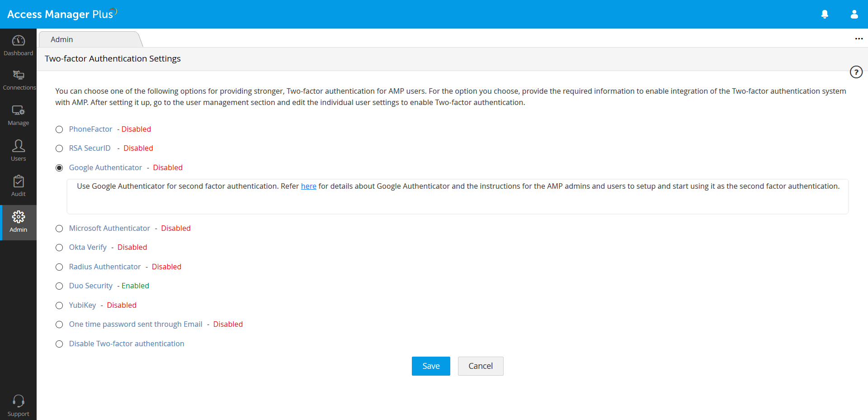Open the Dashboard sidebar icon
This screenshot has width=868, height=420.
pyautogui.click(x=19, y=41)
